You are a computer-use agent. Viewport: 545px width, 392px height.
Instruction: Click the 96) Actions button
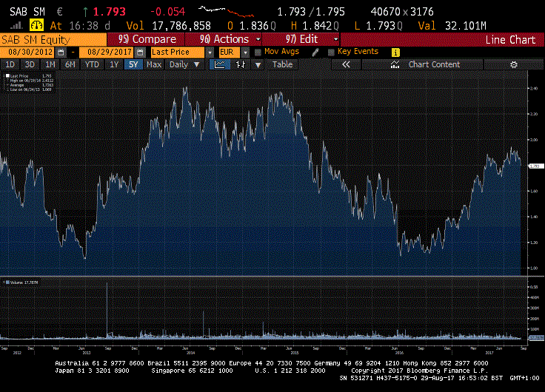(224, 40)
